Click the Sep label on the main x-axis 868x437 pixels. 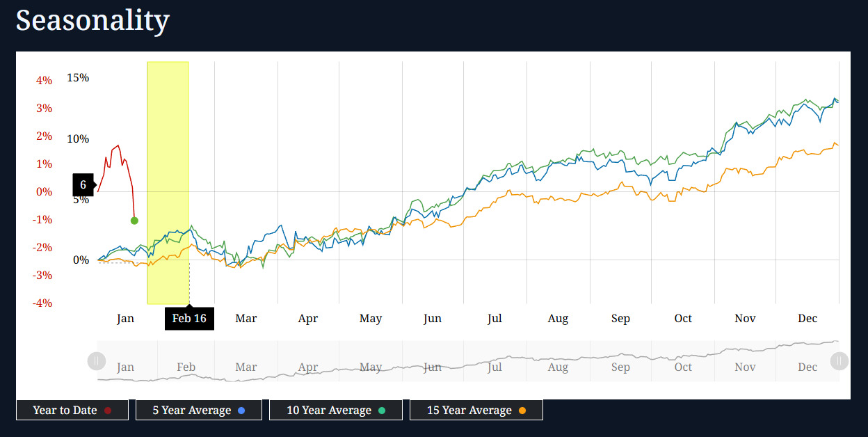[x=620, y=319]
